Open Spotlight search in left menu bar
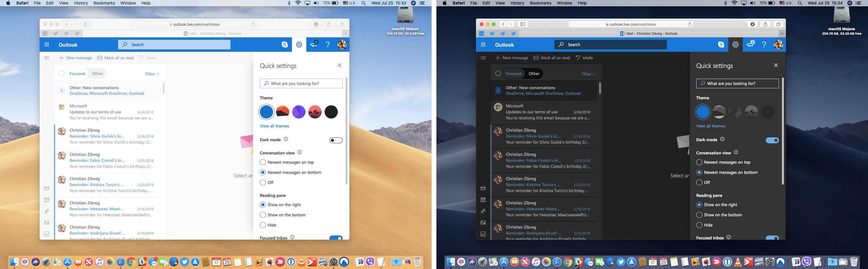Viewport: 868px width, 269px height. click(364, 3)
